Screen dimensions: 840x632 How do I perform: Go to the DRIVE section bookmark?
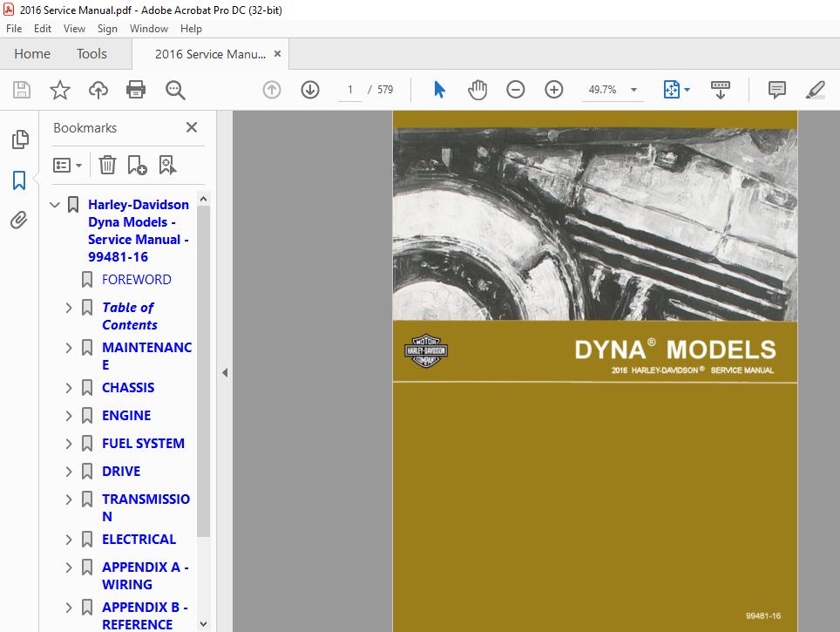(121, 472)
